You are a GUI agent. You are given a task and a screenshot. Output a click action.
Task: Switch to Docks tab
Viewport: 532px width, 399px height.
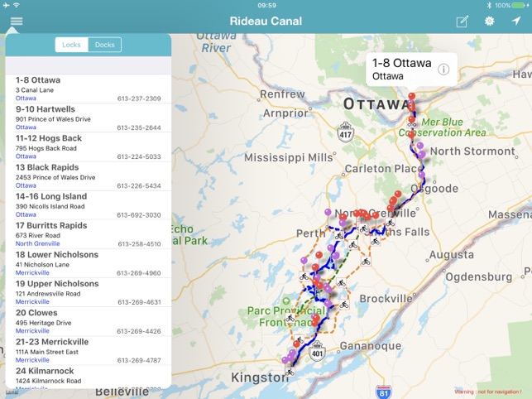coord(105,45)
